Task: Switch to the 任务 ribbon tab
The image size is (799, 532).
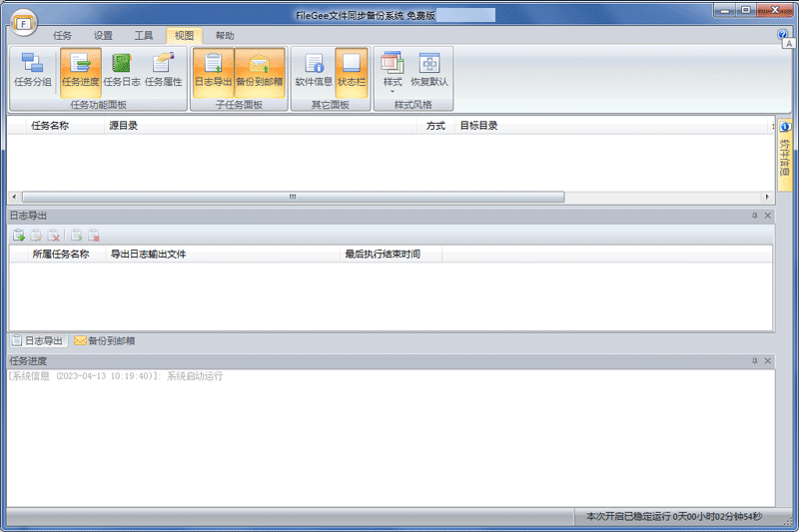Action: [x=62, y=36]
